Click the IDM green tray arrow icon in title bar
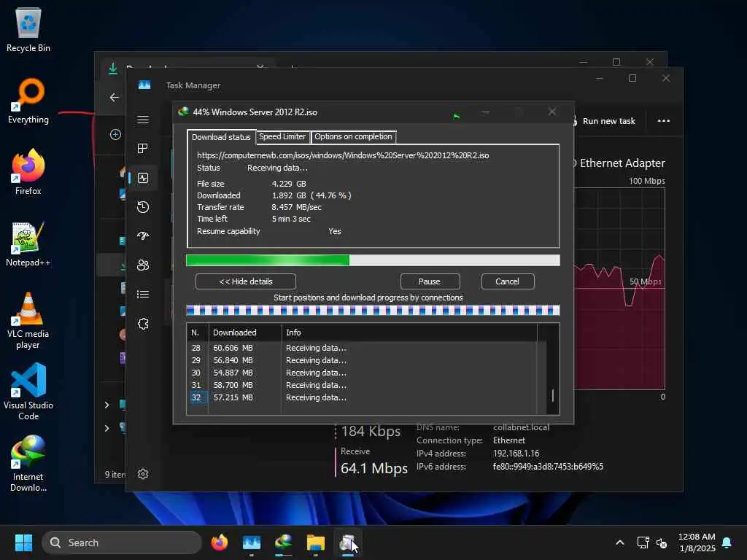Image resolution: width=747 pixels, height=560 pixels. pyautogui.click(x=457, y=116)
